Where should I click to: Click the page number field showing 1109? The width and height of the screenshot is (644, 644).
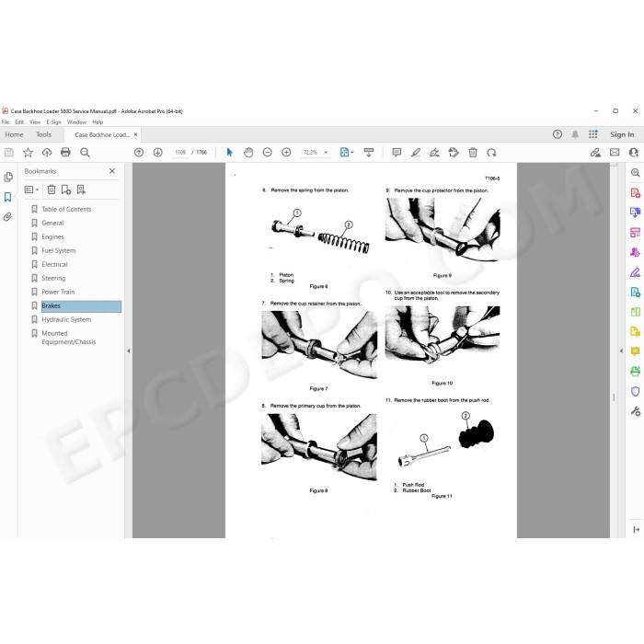pyautogui.click(x=180, y=153)
